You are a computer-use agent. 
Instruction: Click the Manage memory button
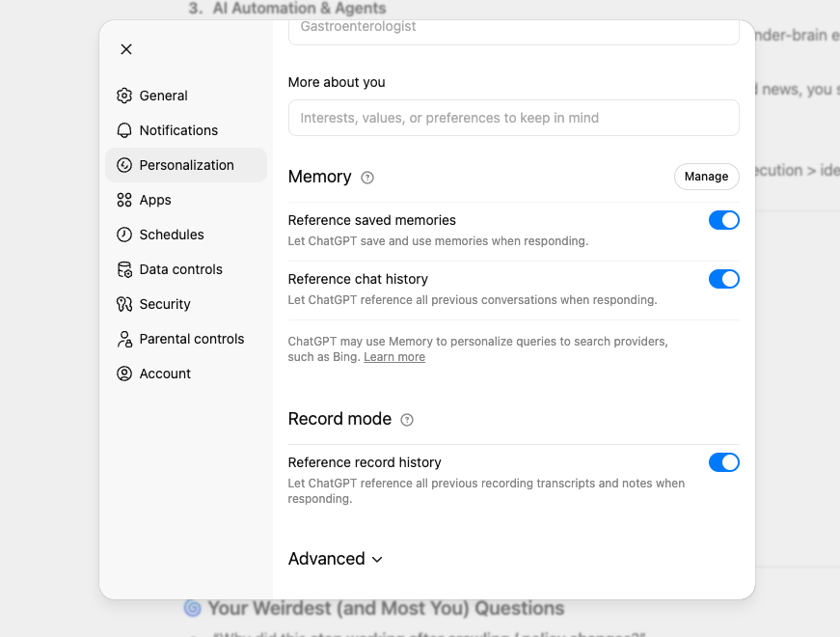(x=706, y=177)
